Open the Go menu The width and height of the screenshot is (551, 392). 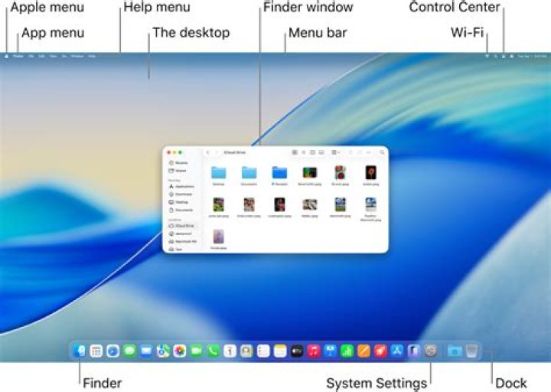[64, 56]
